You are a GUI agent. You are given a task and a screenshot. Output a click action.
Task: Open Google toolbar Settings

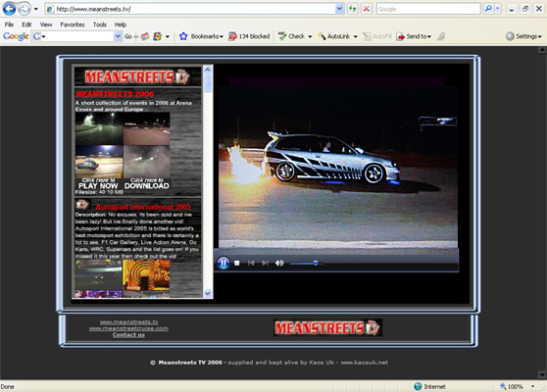click(x=523, y=36)
